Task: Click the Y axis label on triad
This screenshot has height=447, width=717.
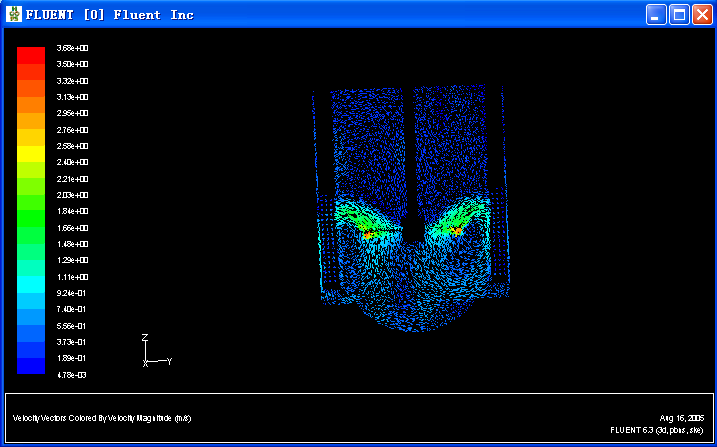Action: (x=169, y=361)
